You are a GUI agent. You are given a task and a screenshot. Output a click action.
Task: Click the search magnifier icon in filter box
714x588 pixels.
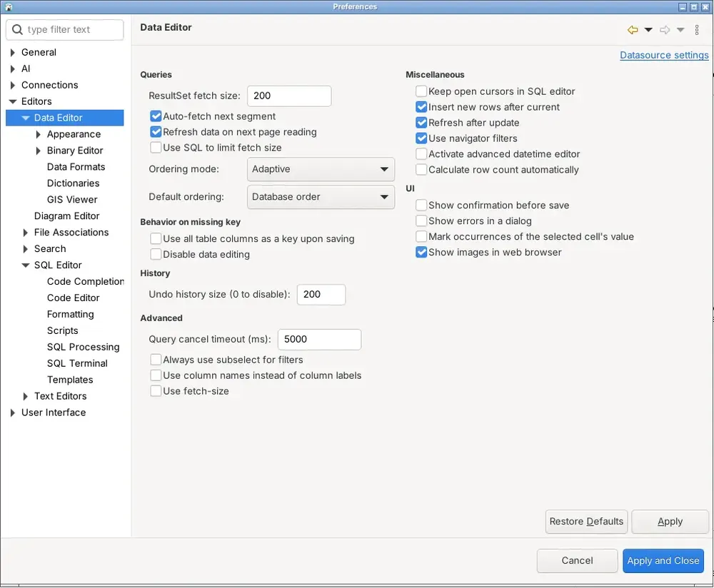coord(17,29)
